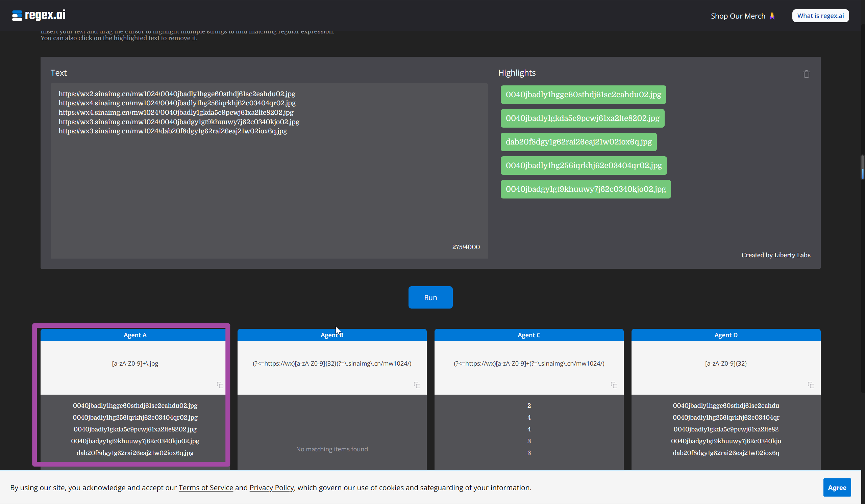This screenshot has height=504, width=865.
Task: Open the Shop Our Merch link
Action: point(743,16)
